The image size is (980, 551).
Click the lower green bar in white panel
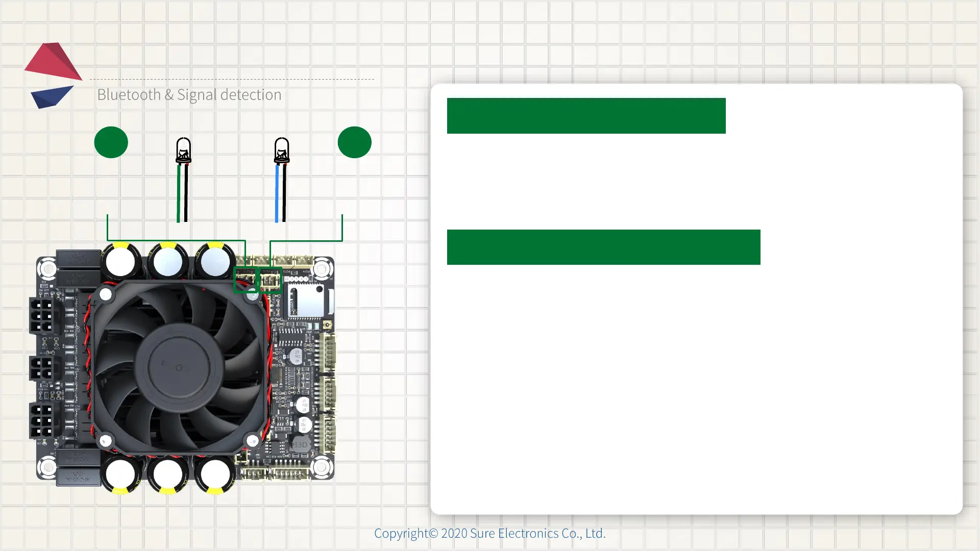tap(603, 247)
